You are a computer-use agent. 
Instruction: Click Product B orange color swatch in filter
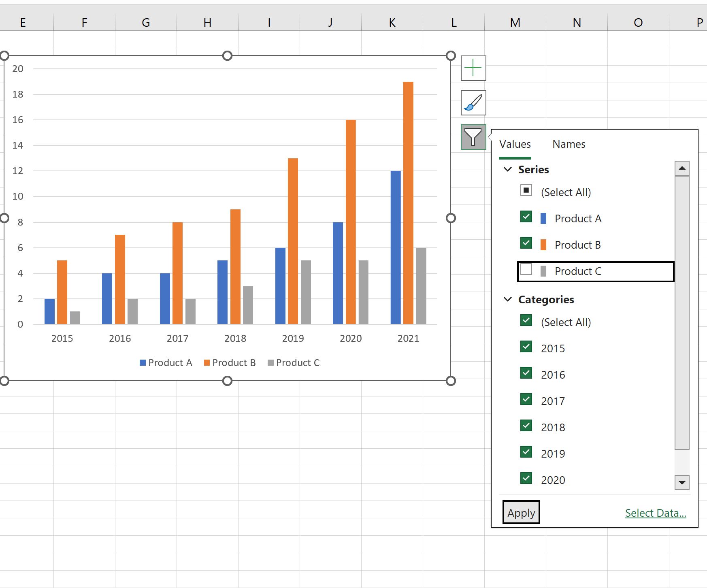pyautogui.click(x=543, y=245)
